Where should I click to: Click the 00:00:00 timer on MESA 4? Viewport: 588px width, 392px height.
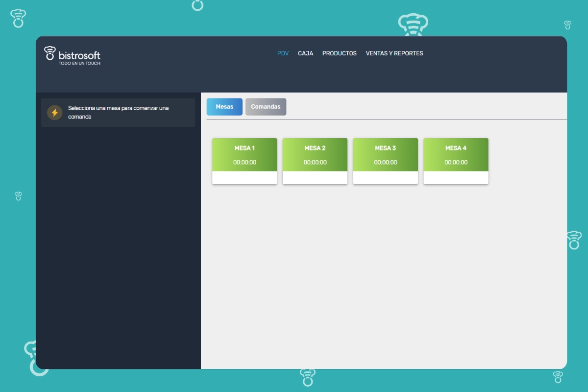click(x=456, y=162)
